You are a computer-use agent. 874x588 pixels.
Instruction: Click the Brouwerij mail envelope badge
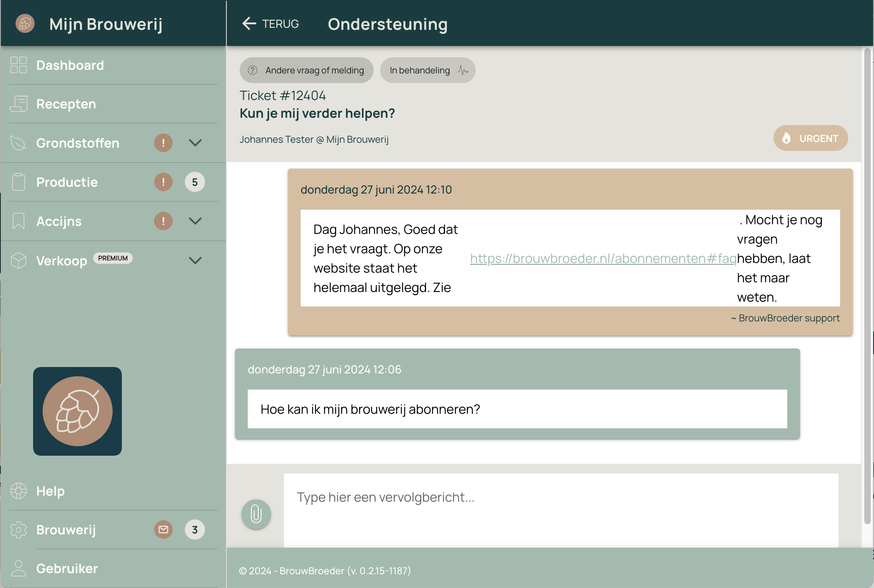pyautogui.click(x=163, y=530)
